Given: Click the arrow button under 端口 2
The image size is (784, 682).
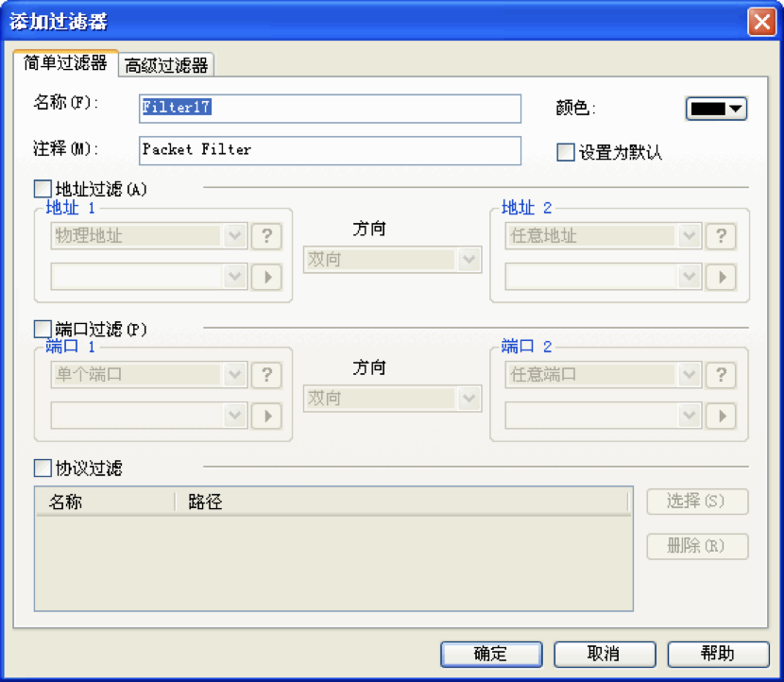Looking at the screenshot, I should (721, 416).
